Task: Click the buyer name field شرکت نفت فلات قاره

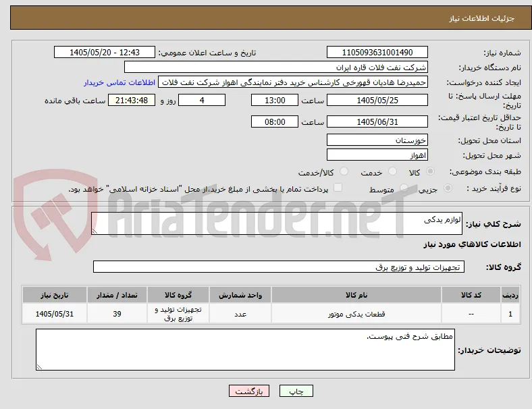Action: [x=276, y=67]
